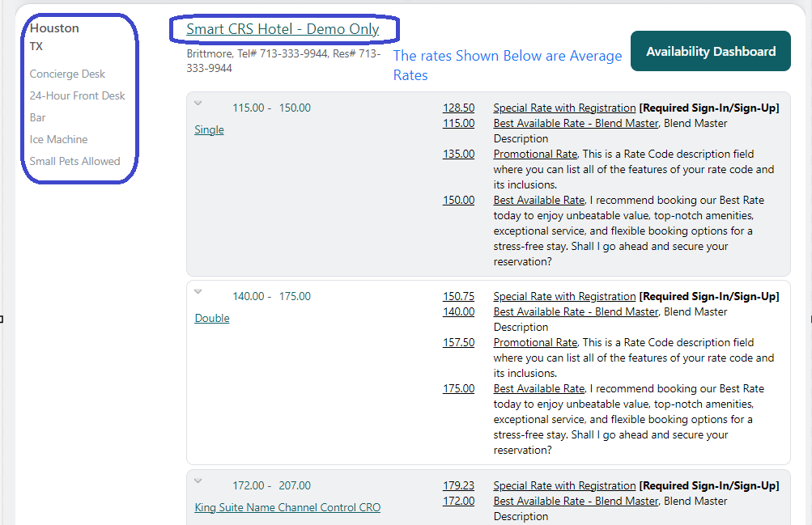Collapse the King Suite rate card chevron
Viewport: 812px width, 525px height.
point(198,481)
